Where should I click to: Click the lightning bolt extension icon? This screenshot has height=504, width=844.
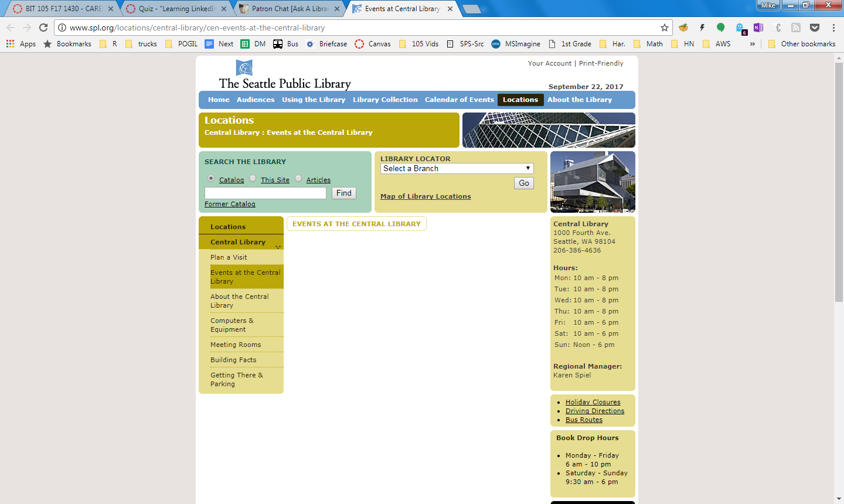click(702, 28)
